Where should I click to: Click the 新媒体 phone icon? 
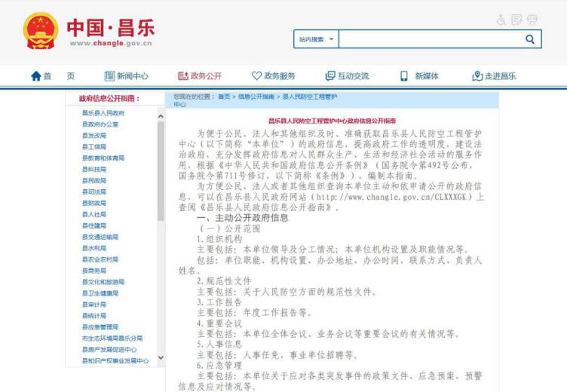(x=403, y=76)
